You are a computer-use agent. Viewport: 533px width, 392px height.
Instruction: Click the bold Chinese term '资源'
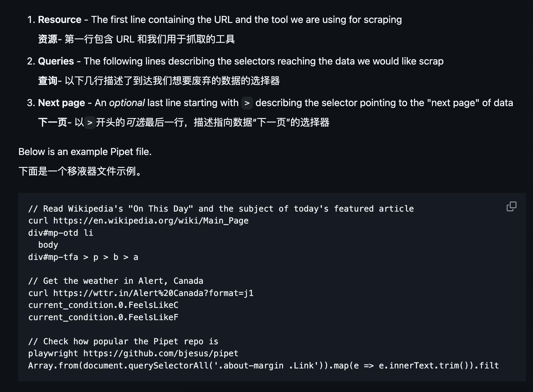(x=48, y=39)
